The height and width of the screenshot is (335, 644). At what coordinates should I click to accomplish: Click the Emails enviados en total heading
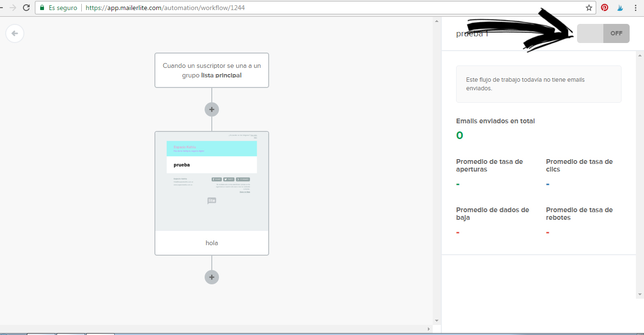click(x=495, y=121)
